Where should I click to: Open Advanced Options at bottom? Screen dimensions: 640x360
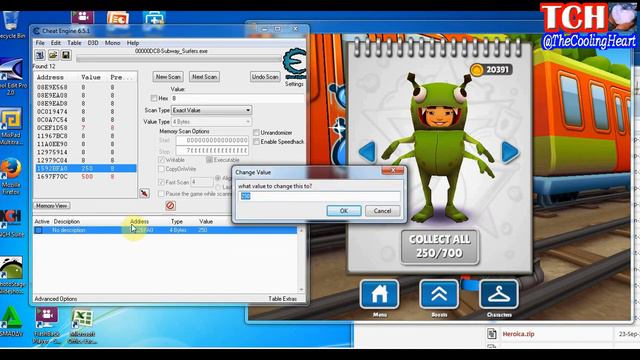(56, 299)
